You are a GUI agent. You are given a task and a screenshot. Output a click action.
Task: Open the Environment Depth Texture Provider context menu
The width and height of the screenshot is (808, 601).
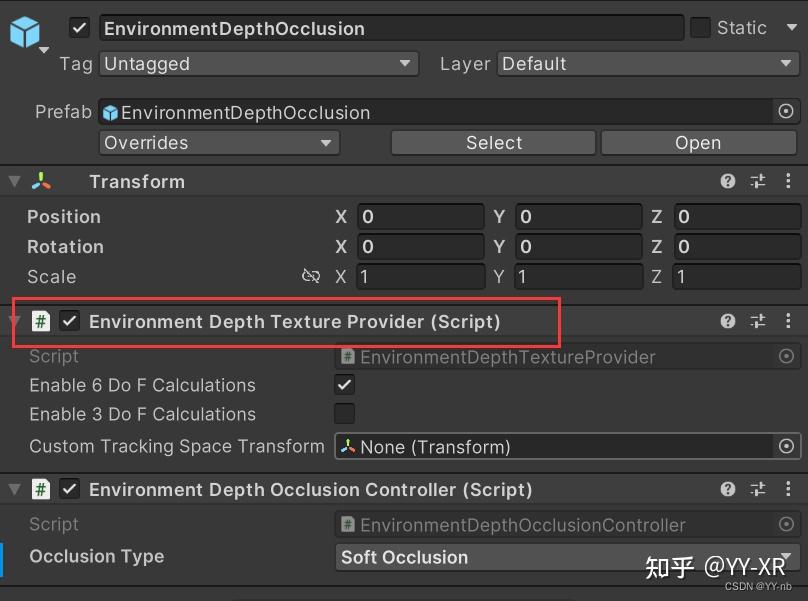tap(789, 321)
